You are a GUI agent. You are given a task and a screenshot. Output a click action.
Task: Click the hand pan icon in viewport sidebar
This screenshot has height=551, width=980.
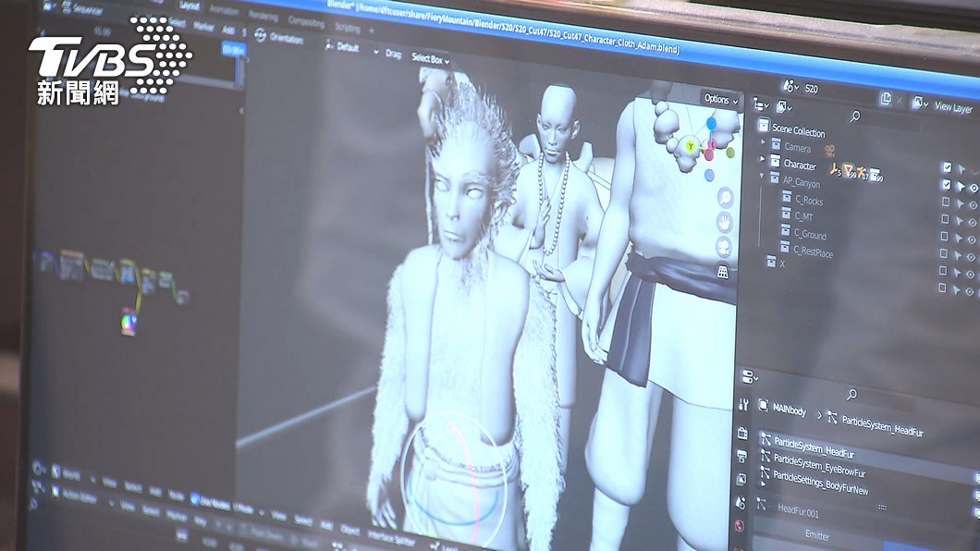(x=725, y=221)
